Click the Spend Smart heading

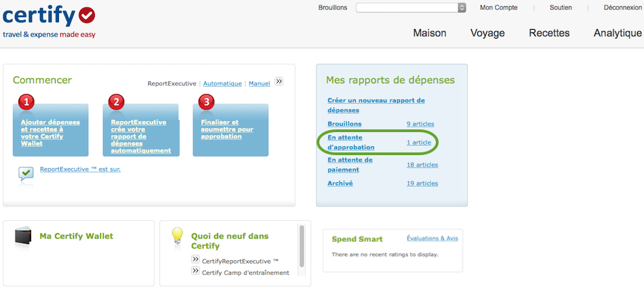(x=357, y=239)
